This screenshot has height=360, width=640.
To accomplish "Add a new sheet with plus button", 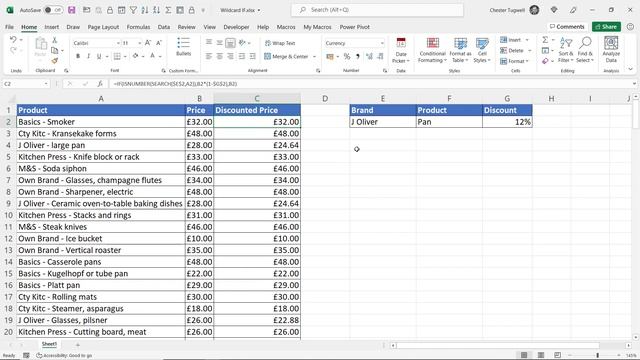I will (78, 345).
